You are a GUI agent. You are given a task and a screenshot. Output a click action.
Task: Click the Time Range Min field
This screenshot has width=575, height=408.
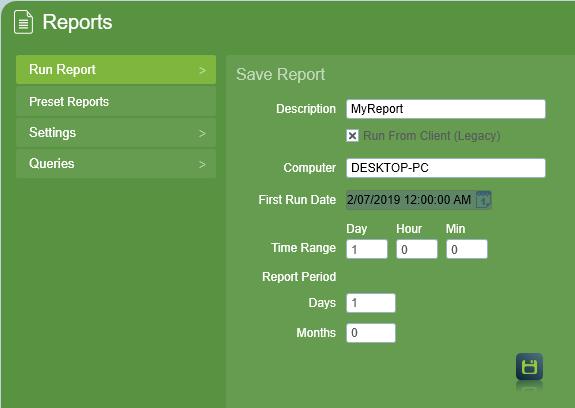466,249
